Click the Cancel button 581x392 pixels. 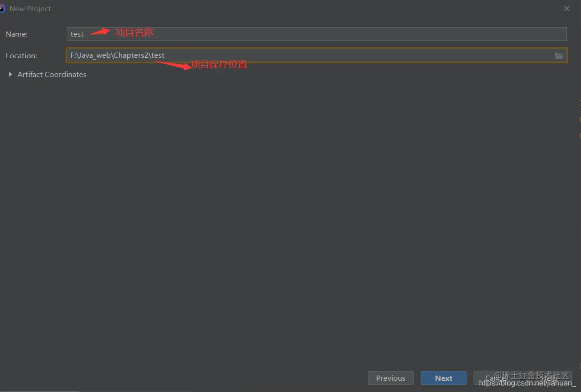pyautogui.click(x=496, y=378)
